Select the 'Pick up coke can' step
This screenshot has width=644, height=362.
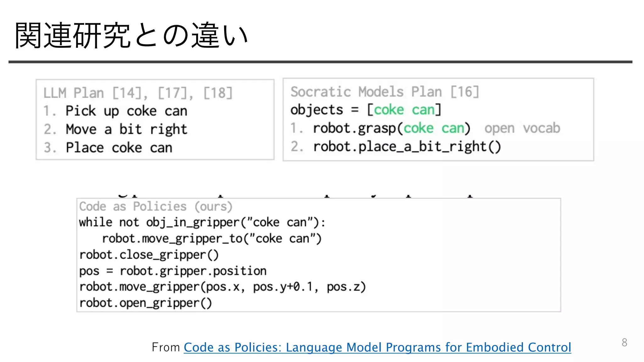[126, 111]
